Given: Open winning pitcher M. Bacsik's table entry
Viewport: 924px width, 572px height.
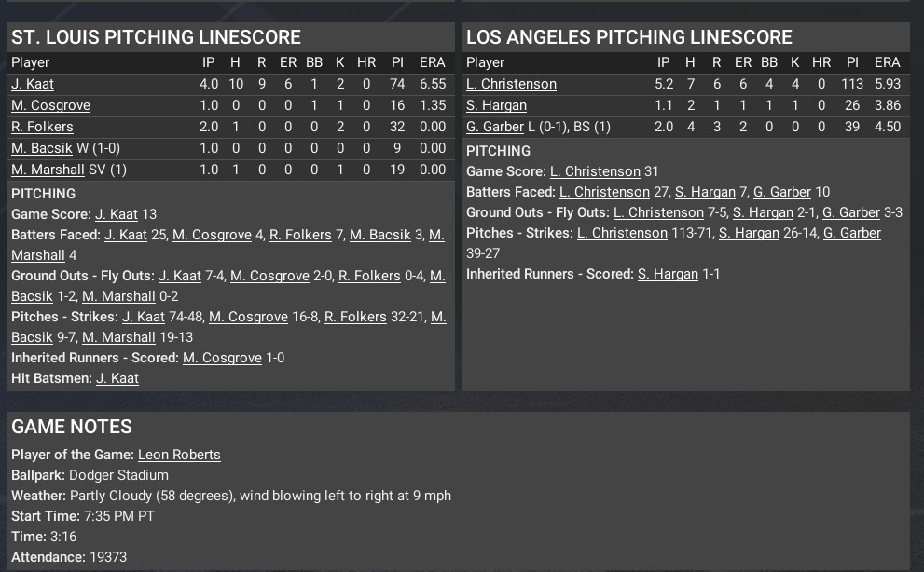Looking at the screenshot, I should 43,148.
